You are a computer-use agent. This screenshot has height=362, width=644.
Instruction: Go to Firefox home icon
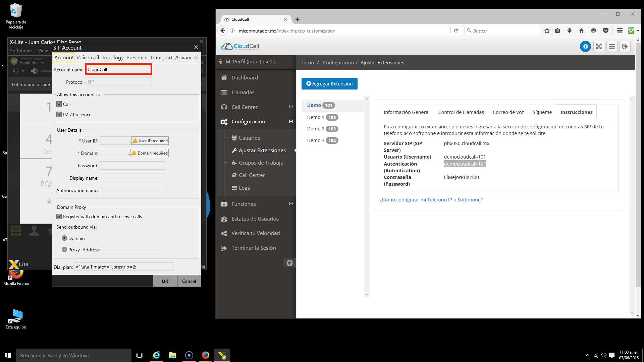(582, 31)
